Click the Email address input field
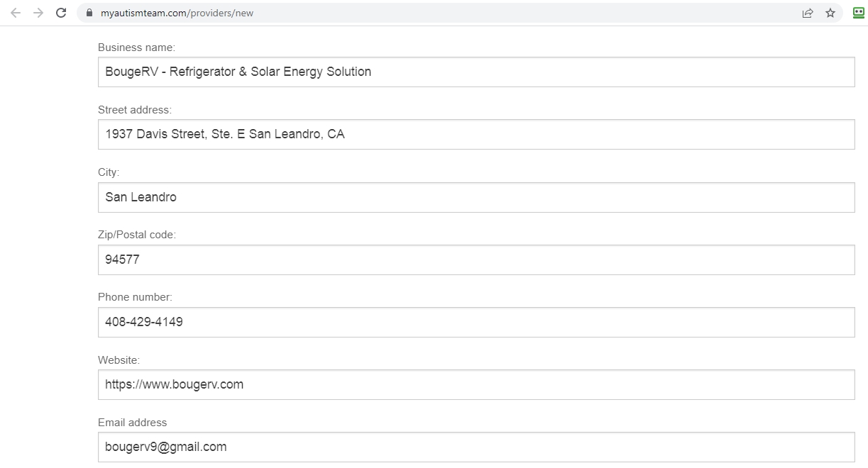This screenshot has height=468, width=868. (x=476, y=447)
